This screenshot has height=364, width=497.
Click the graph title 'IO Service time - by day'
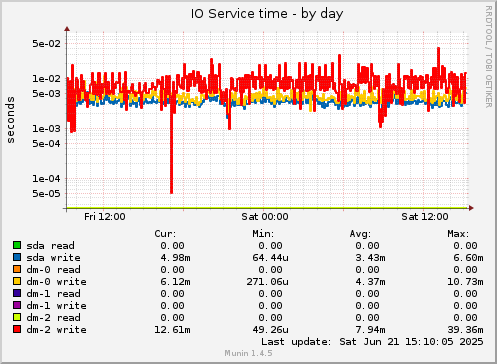[x=267, y=14]
